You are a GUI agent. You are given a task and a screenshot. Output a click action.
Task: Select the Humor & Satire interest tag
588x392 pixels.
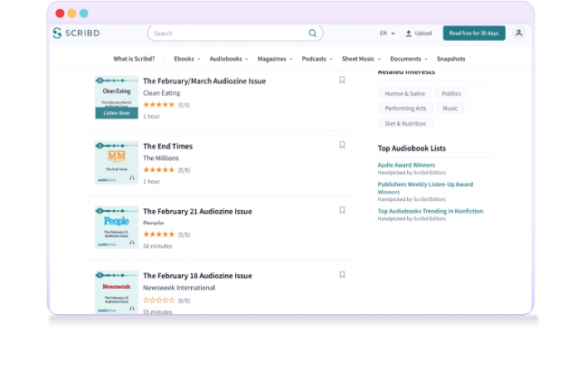(x=403, y=93)
